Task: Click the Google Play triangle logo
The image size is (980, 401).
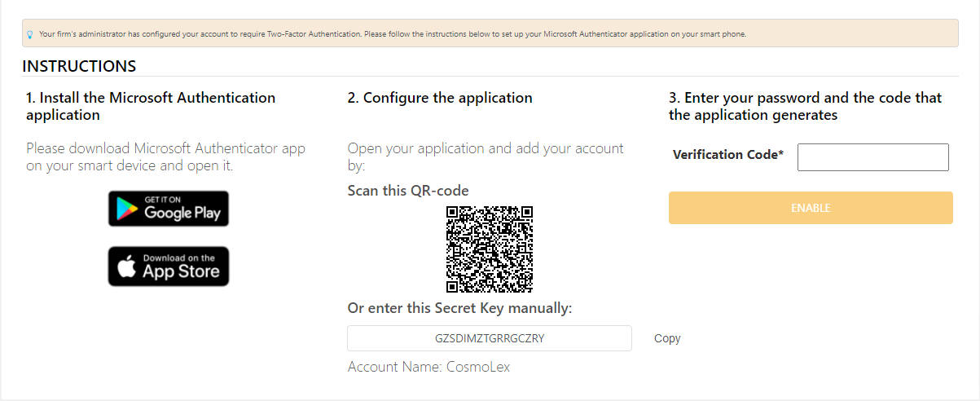Action: [x=125, y=209]
